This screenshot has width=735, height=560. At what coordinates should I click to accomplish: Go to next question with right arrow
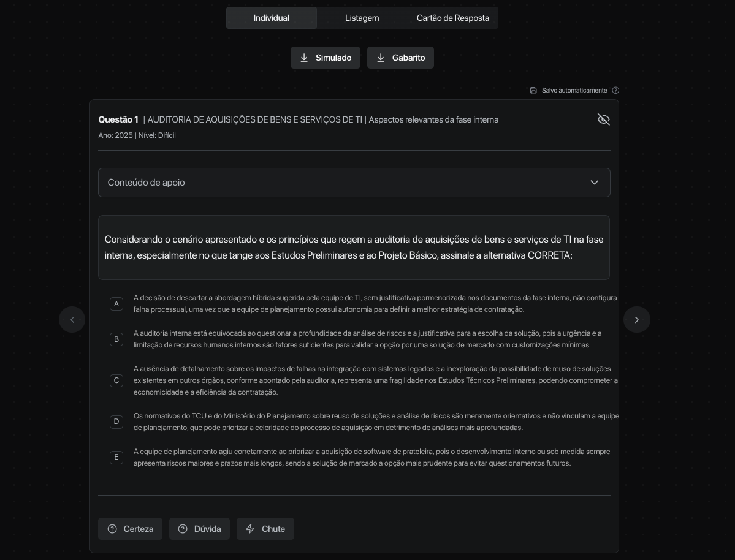(x=636, y=320)
